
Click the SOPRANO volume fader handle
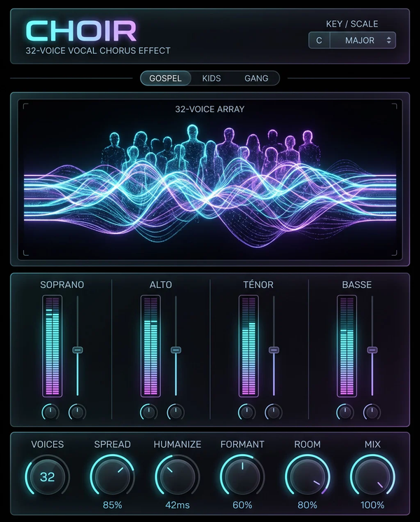[78, 350]
